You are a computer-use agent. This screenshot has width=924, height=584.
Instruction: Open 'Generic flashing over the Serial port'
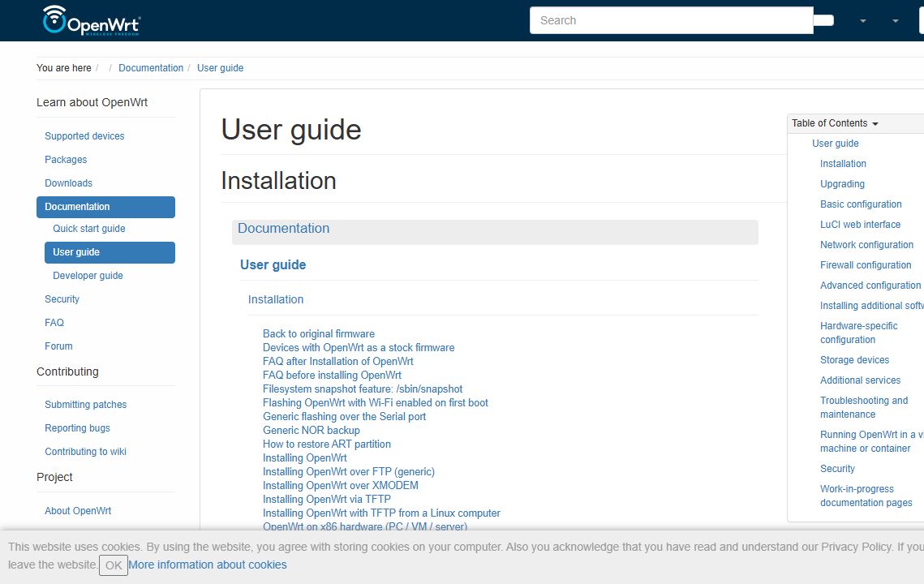344,417
